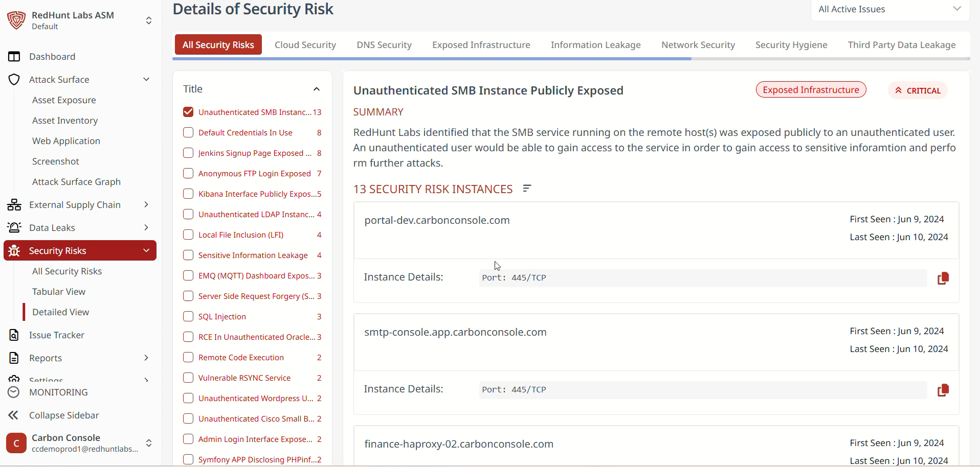Collapse the Security Risks menu chevron
The image size is (980, 467).
coord(146,250)
